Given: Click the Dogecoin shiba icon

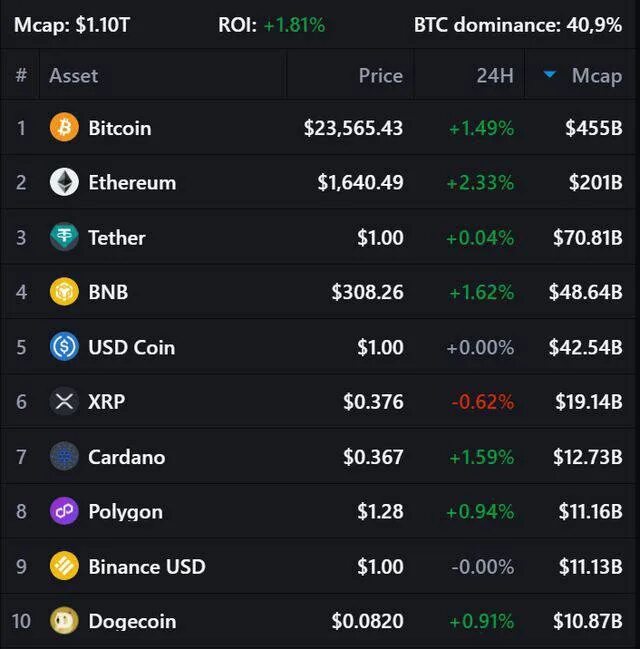Looking at the screenshot, I should 64,620.
